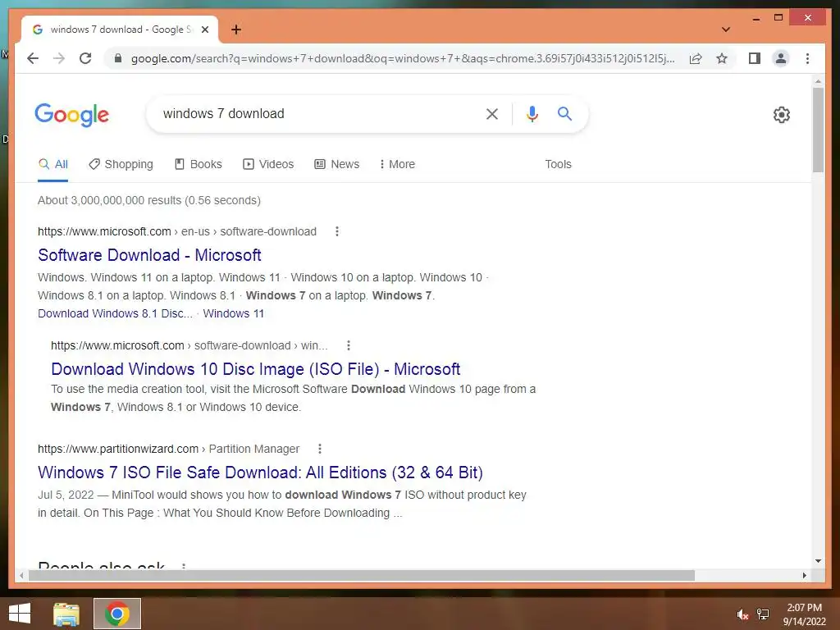Image resolution: width=840 pixels, height=630 pixels.
Task: Click the vertical scrollbar thumb
Action: [818, 130]
